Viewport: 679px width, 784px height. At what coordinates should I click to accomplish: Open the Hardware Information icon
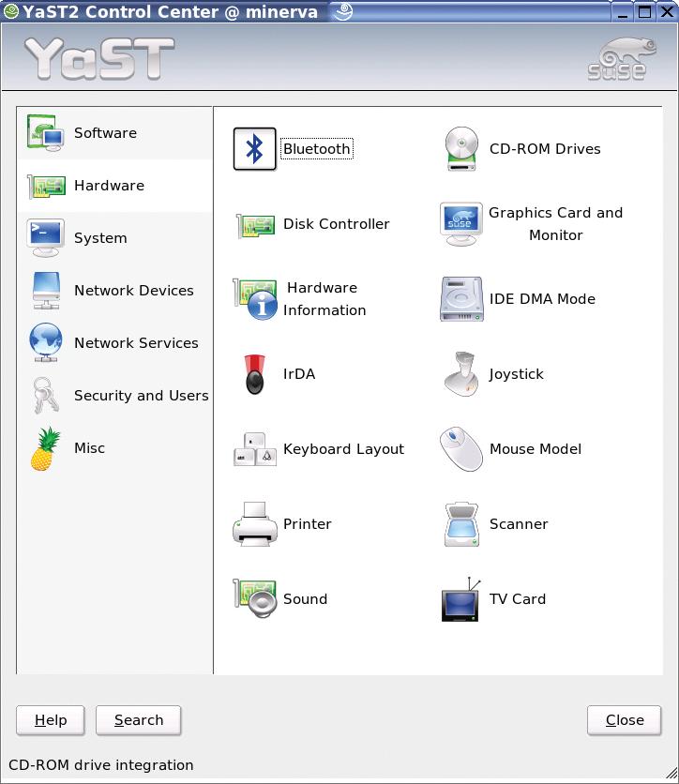[255, 299]
